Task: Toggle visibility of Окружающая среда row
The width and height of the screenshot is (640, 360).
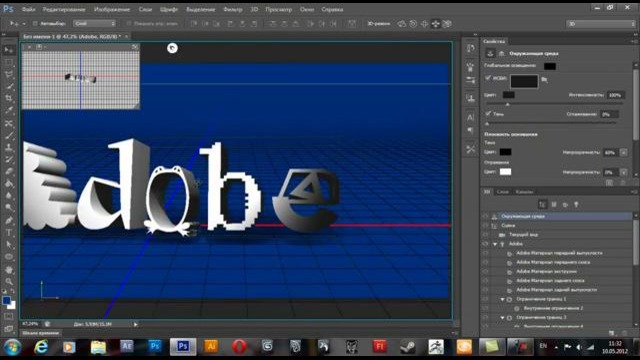Action: click(485, 216)
